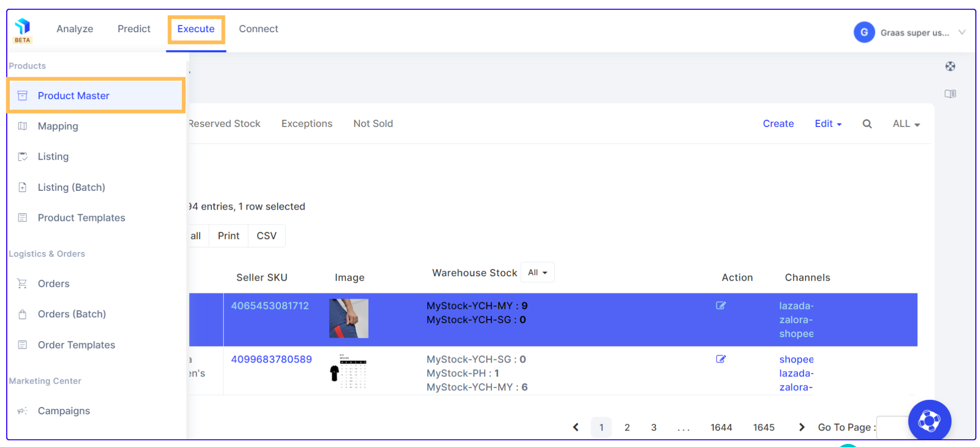Open the Reserved Stock tab
The image size is (980, 447).
tap(224, 123)
